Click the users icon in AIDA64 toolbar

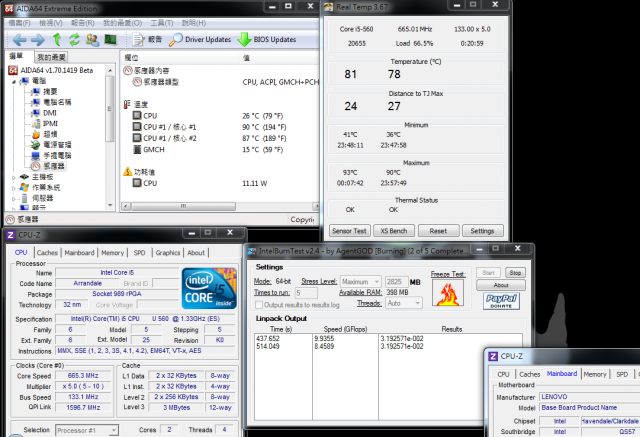[x=92, y=40]
